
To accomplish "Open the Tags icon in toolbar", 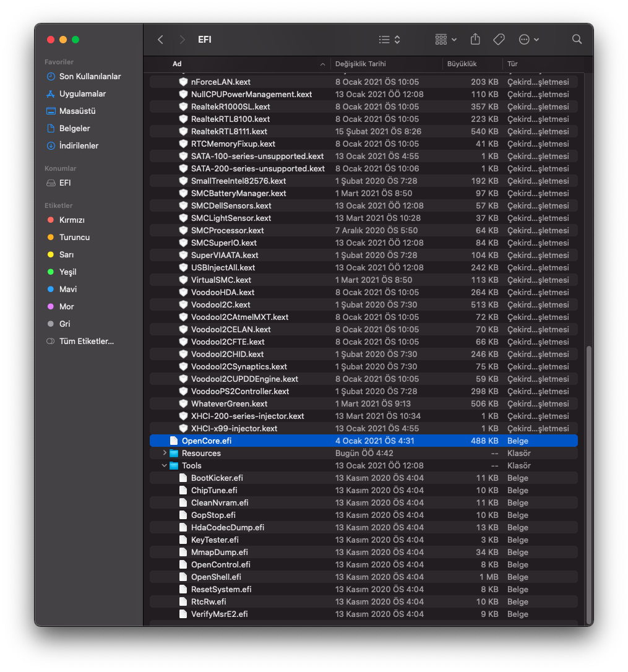I will click(499, 40).
